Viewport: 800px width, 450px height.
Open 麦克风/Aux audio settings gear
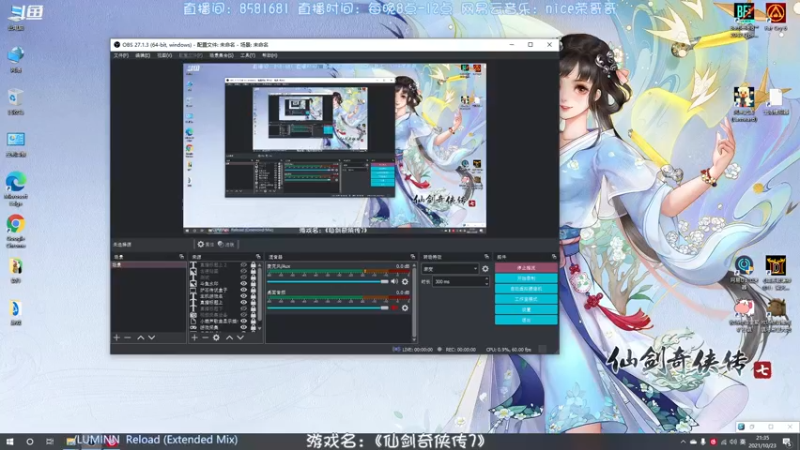[x=405, y=282]
